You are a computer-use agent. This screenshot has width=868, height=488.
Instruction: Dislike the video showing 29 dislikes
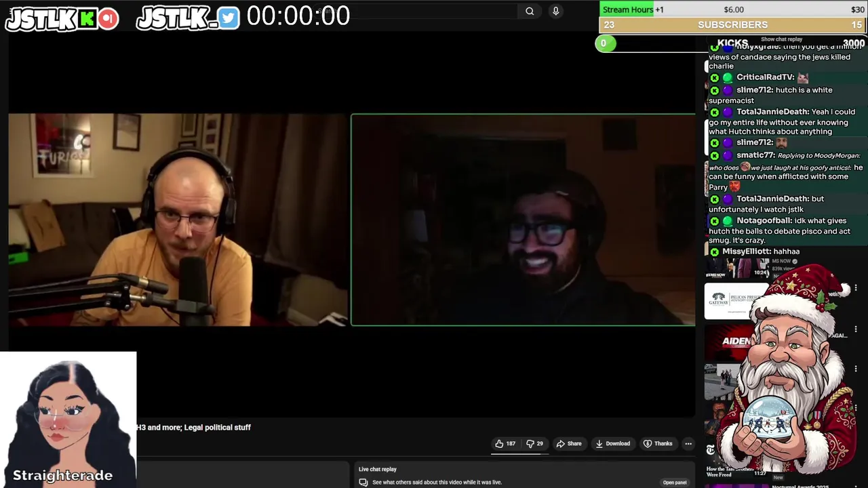coord(534,444)
